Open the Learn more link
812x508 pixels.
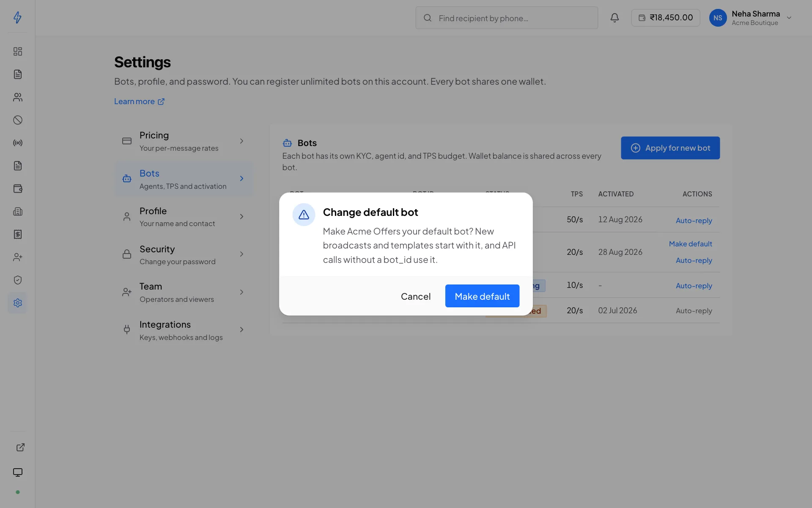139,102
